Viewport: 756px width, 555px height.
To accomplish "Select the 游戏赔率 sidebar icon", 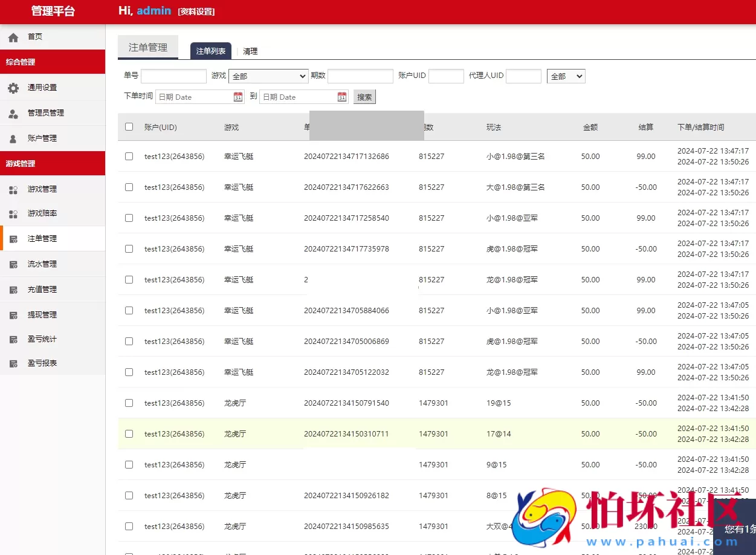I will [x=13, y=213].
